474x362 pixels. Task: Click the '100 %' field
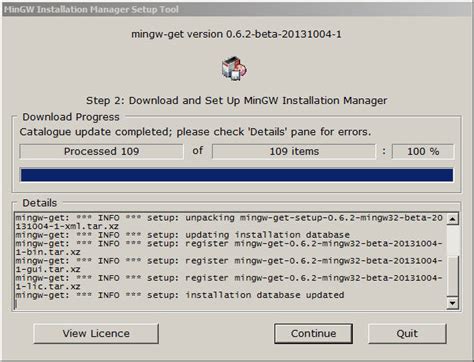click(x=423, y=151)
